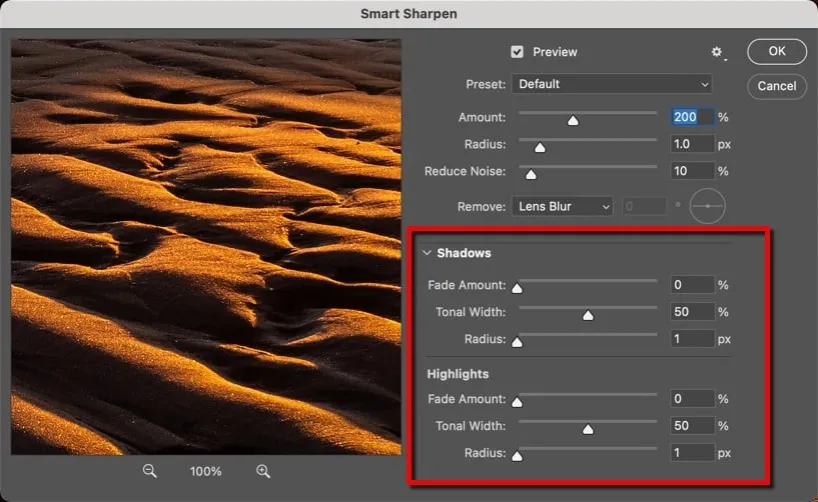
Task: Click the Reduce Noise label
Action: pos(465,171)
